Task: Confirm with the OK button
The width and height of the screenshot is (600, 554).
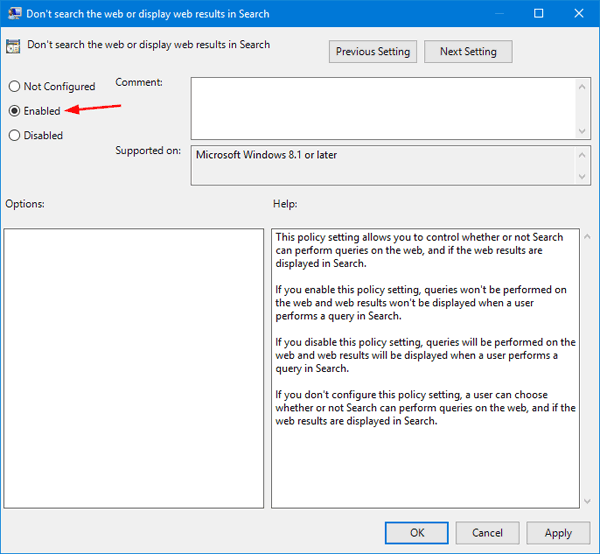Action: [x=417, y=533]
